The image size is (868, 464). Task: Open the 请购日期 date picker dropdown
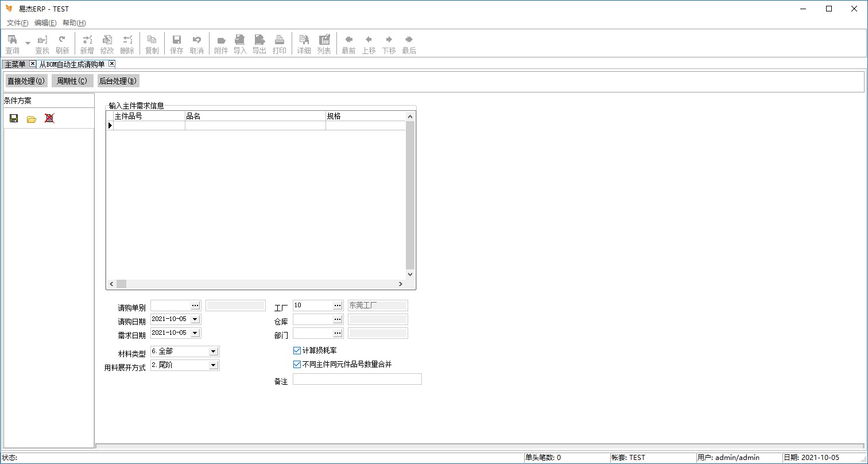click(x=195, y=319)
